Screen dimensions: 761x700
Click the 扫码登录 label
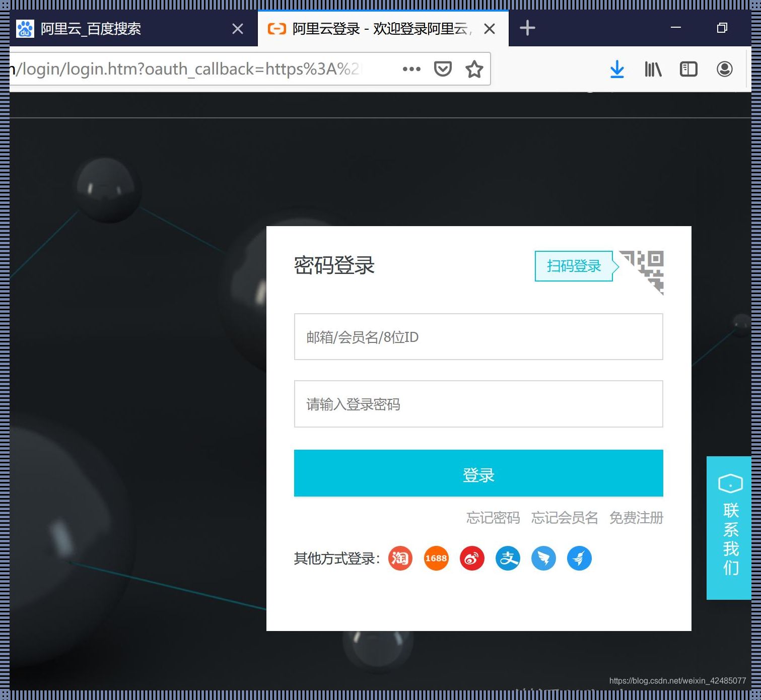point(574,266)
